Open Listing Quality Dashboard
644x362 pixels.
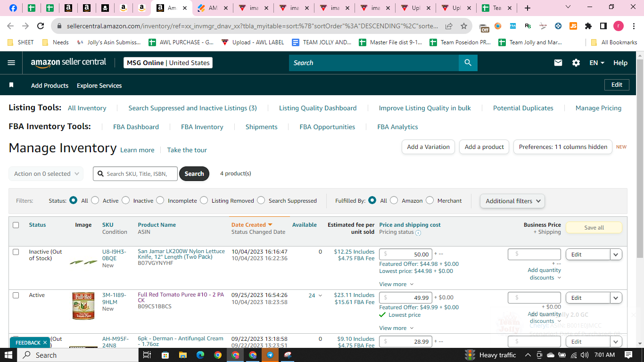318,108
